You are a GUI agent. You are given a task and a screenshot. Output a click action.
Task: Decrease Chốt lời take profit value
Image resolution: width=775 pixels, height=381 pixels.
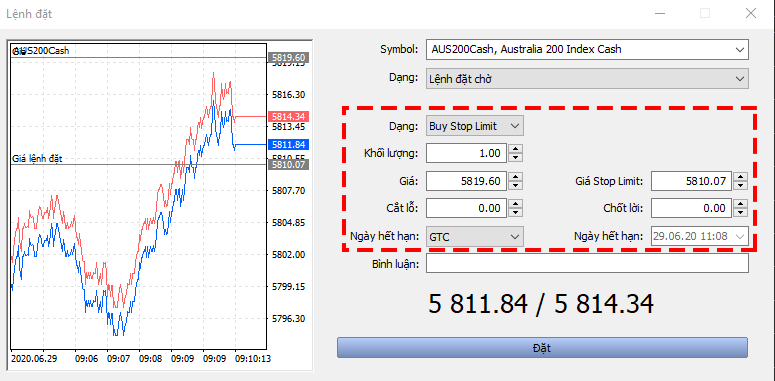point(740,212)
